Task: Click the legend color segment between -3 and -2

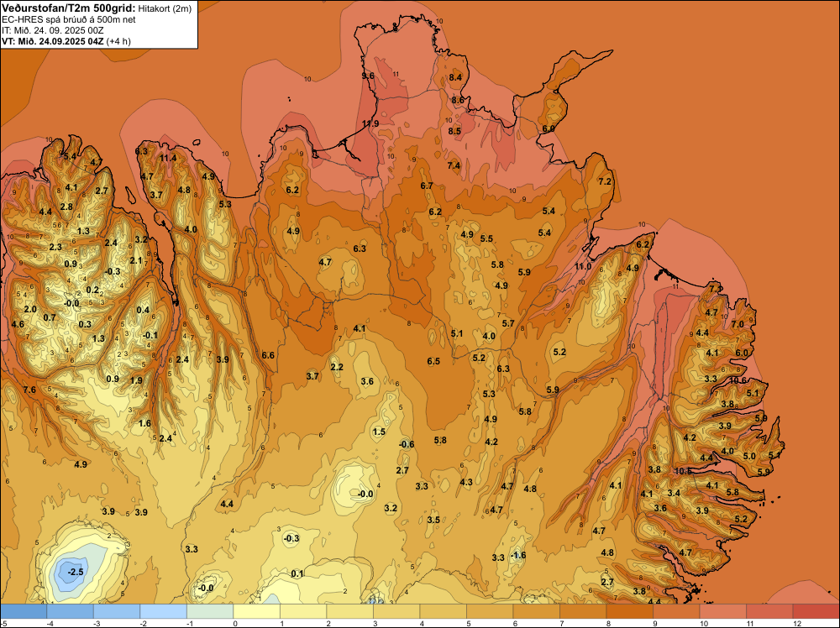Action: pyautogui.click(x=117, y=611)
